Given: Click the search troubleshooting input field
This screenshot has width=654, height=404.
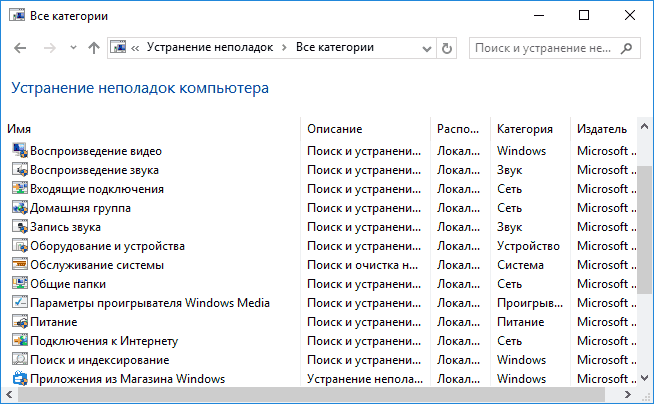Looking at the screenshot, I should point(545,47).
